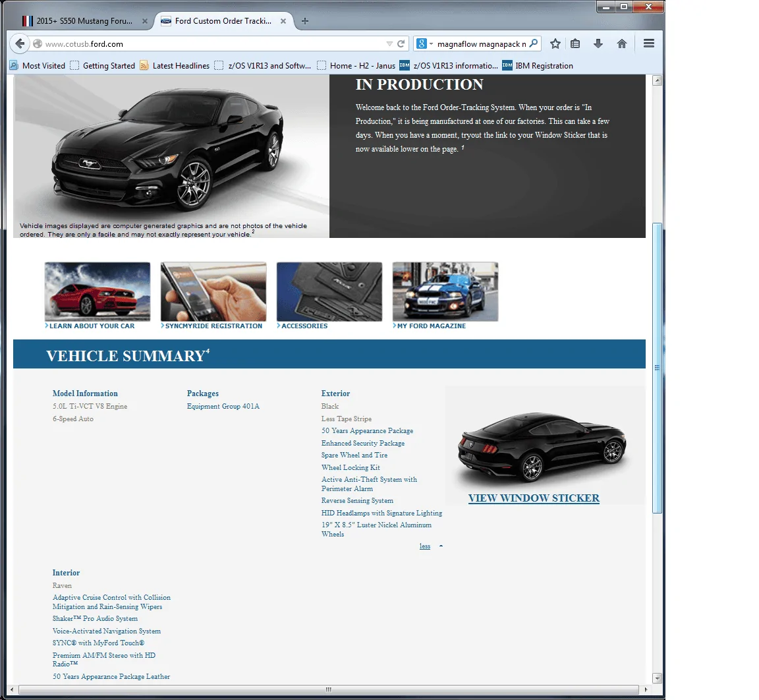Click the scroll up arrow button
The height and width of the screenshot is (700, 759).
[x=657, y=80]
